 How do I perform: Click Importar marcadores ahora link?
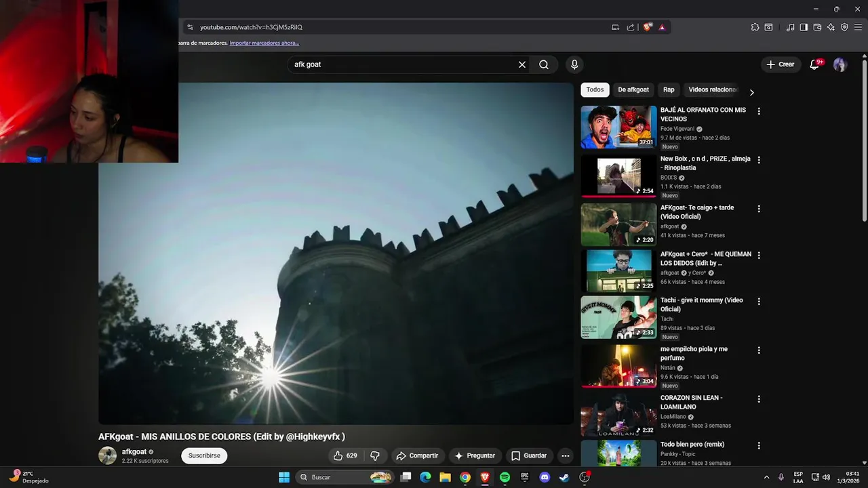tap(264, 43)
